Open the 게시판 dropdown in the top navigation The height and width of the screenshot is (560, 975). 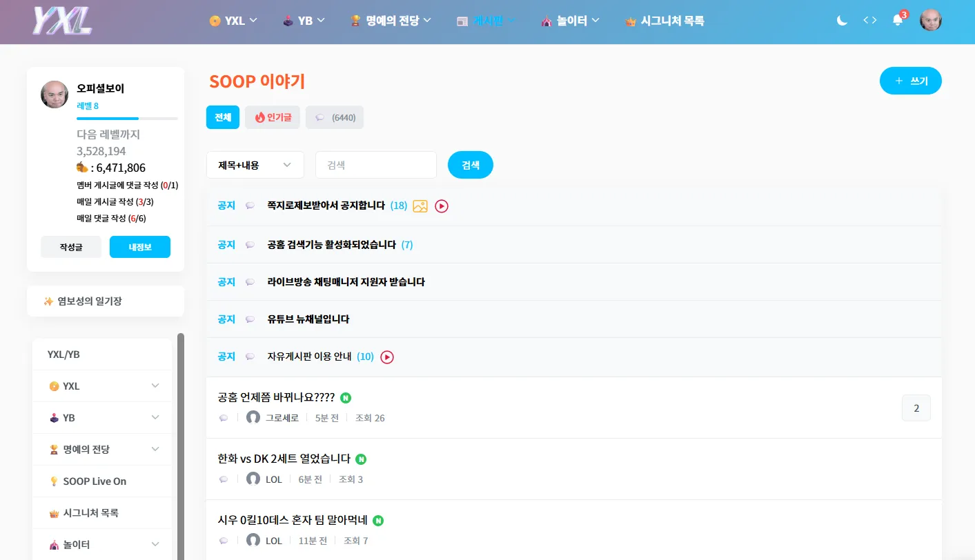(x=486, y=21)
